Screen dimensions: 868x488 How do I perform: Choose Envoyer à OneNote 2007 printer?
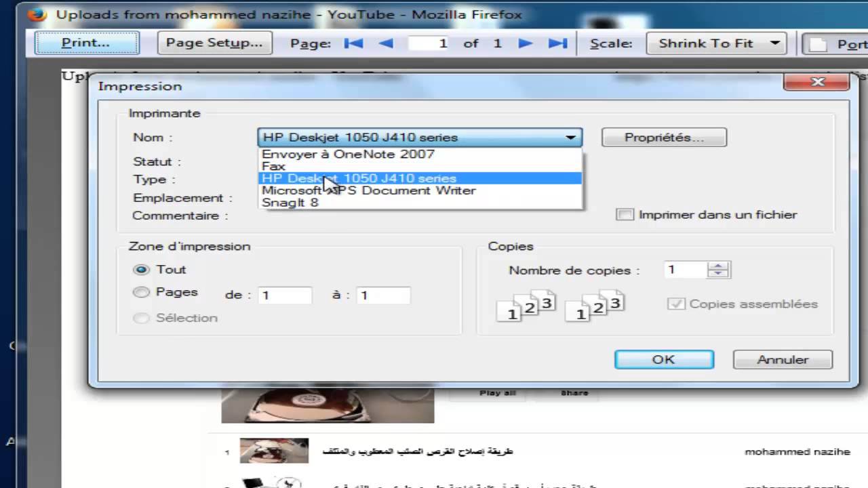(x=420, y=154)
